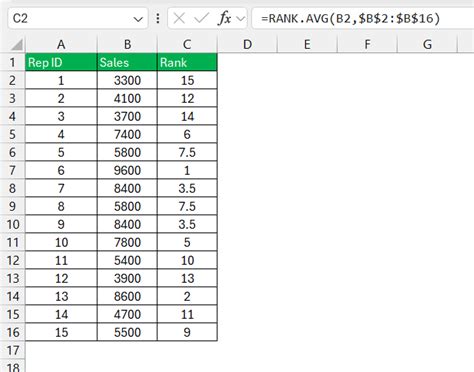Viewport: 474px width, 372px height.
Task: Click the Sales cell with 5500
Action: pyautogui.click(x=127, y=332)
